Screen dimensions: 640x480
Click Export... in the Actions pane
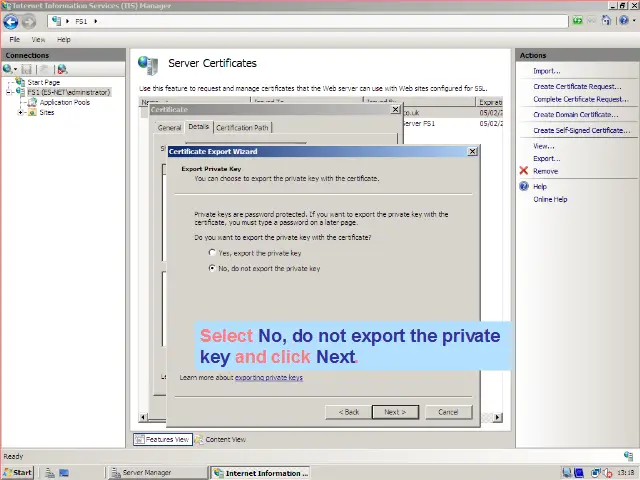click(547, 159)
